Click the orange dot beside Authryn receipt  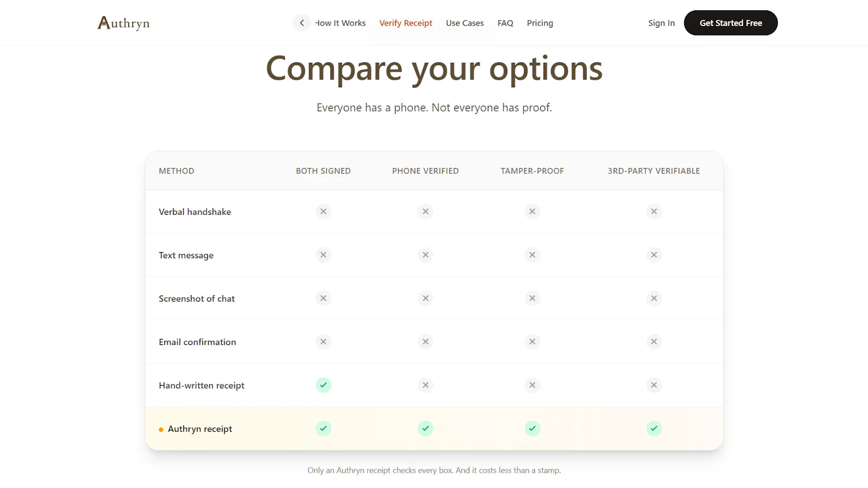[161, 429]
